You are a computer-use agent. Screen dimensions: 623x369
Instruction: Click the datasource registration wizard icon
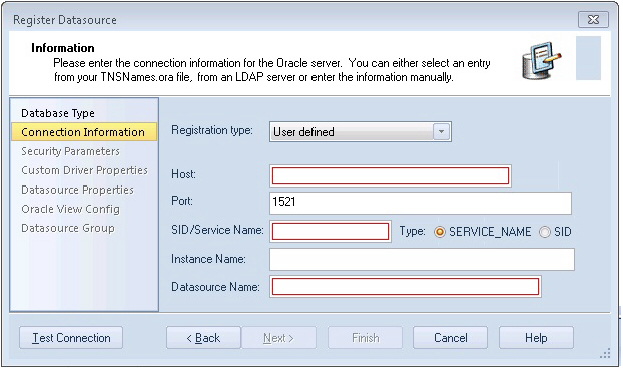542,60
